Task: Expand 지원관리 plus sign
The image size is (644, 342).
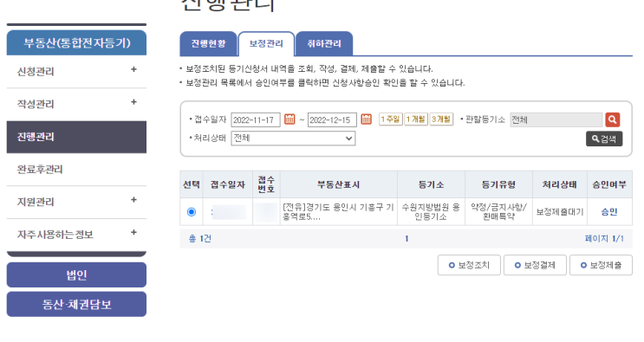Action: (133, 200)
